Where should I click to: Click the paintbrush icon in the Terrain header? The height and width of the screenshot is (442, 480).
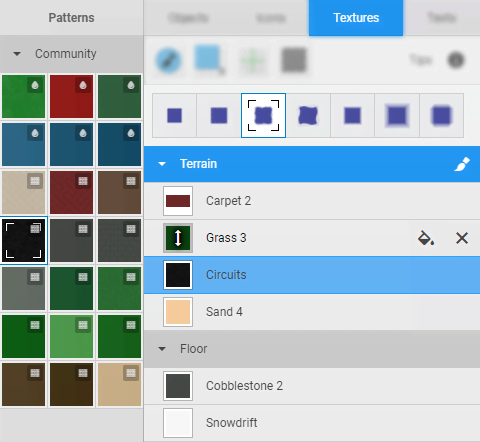pos(462,164)
